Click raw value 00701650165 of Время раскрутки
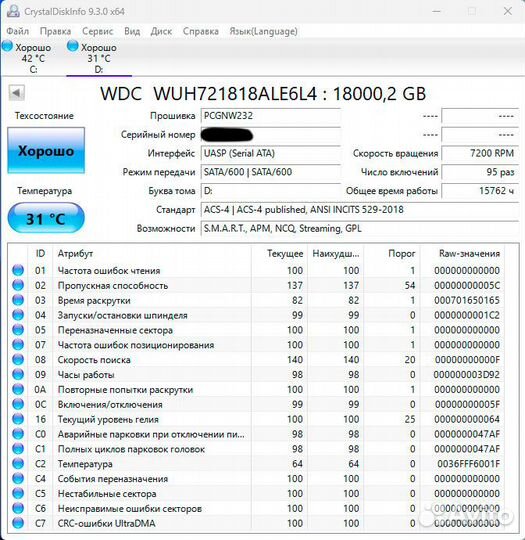Screen dimensions: 525x540 [466, 300]
